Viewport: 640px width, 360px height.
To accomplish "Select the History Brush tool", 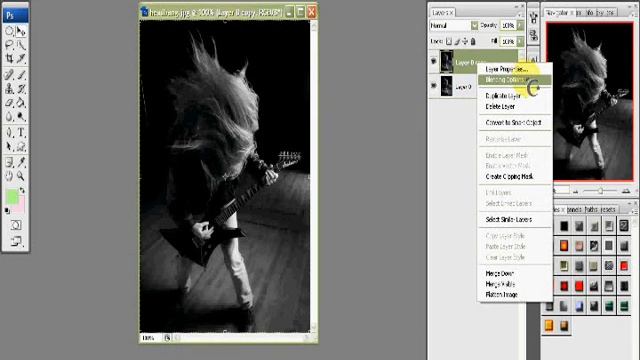I will pos(21,89).
